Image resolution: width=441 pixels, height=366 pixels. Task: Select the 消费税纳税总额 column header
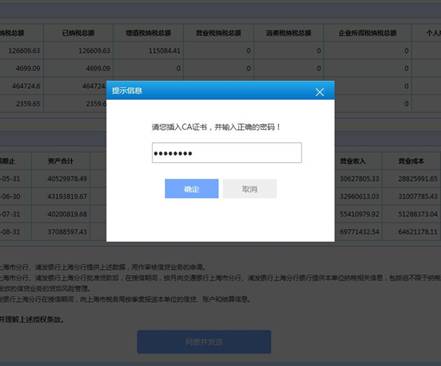point(288,33)
